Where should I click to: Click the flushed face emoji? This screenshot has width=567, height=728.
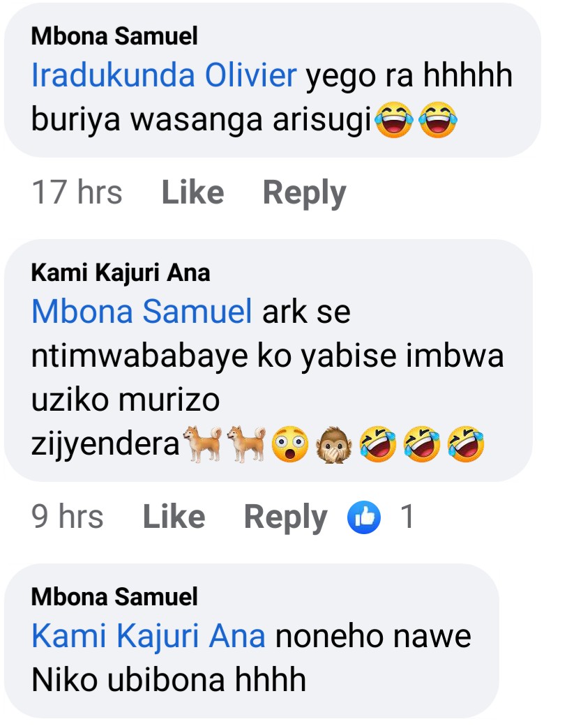(291, 444)
